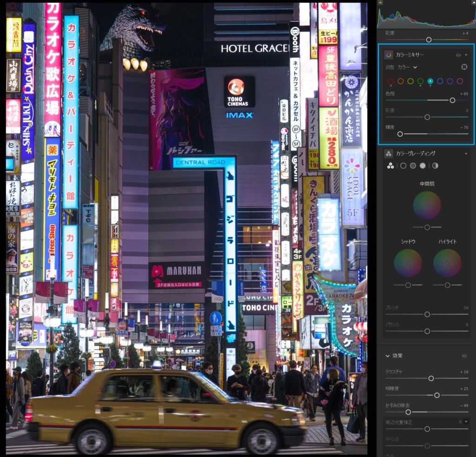The image size is (476, 457).
Task: Click the シャドウ shadows color wheel
Action: click(408, 263)
